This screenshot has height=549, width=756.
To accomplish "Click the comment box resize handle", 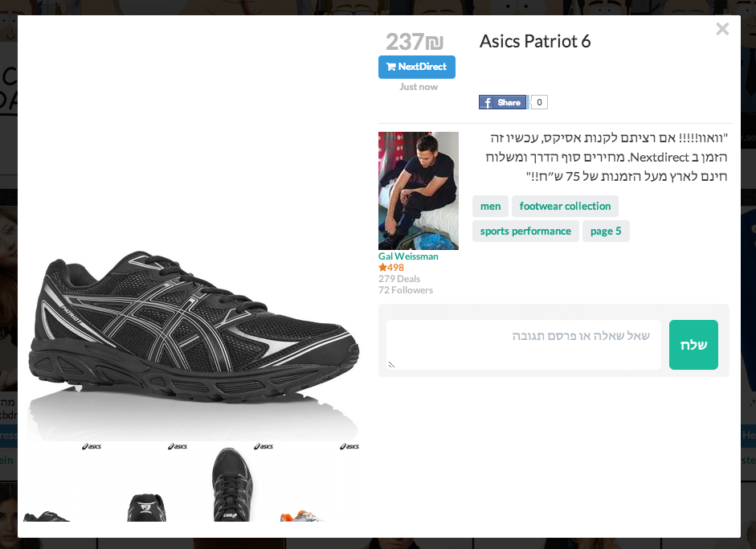I will click(x=392, y=364).
